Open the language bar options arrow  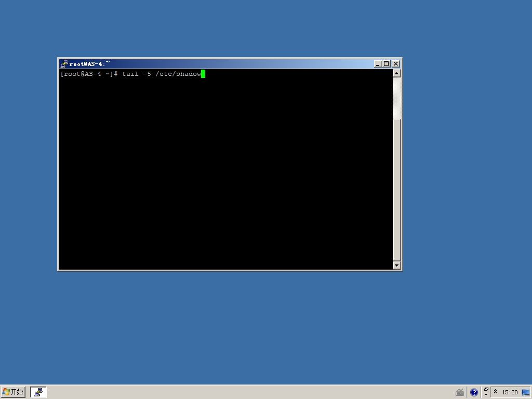pos(486,395)
